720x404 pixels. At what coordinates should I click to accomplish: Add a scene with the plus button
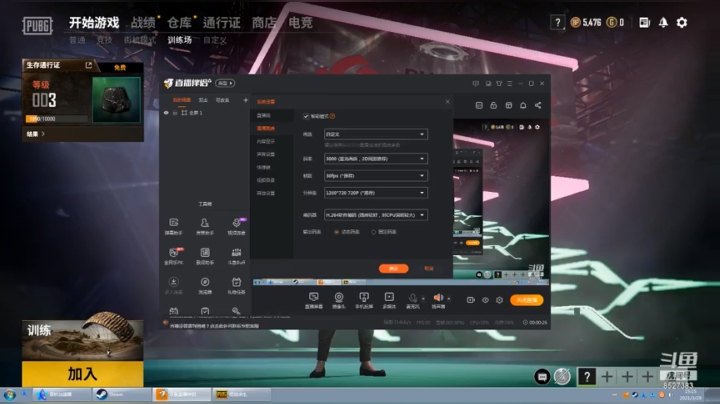point(246,100)
